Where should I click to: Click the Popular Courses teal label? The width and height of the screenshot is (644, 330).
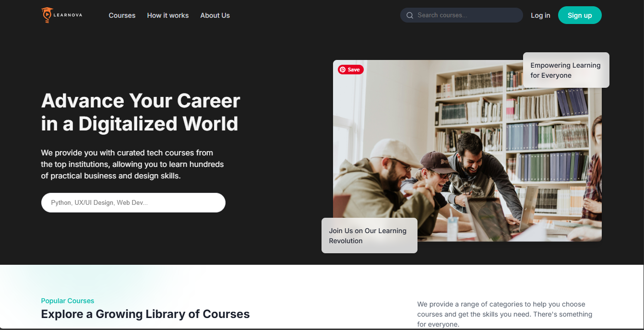pos(68,301)
